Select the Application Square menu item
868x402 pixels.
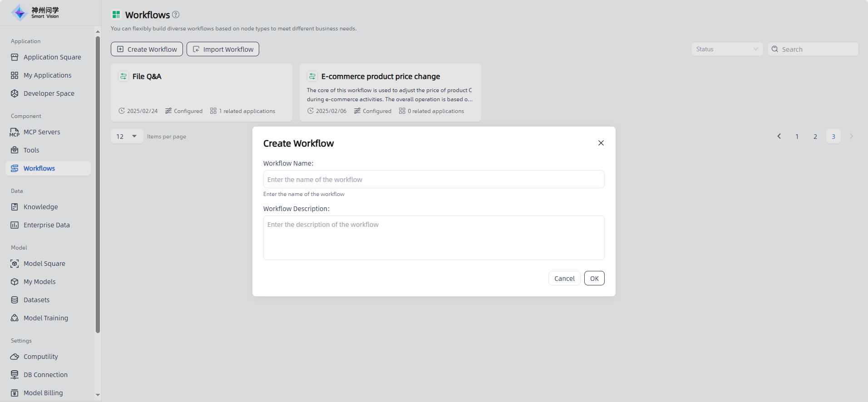[x=52, y=57]
